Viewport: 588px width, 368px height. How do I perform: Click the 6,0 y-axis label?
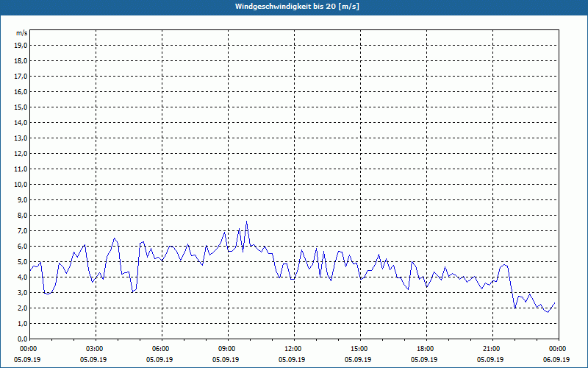click(x=22, y=246)
